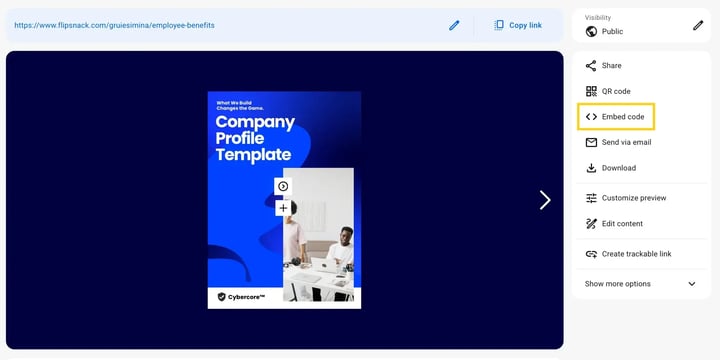This screenshot has height=360, width=720.
Task: Click the Embed code angle-brackets icon
Action: tap(591, 117)
